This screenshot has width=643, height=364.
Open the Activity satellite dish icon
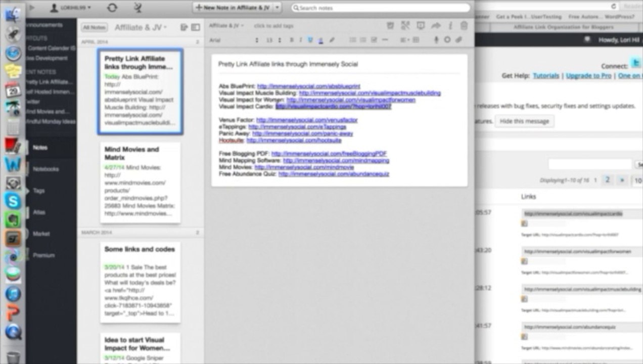(137, 8)
